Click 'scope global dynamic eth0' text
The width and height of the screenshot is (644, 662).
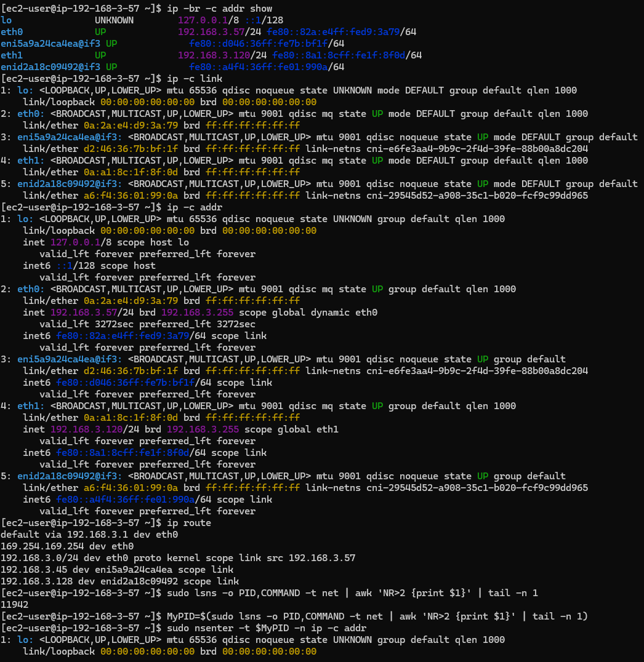click(x=308, y=313)
